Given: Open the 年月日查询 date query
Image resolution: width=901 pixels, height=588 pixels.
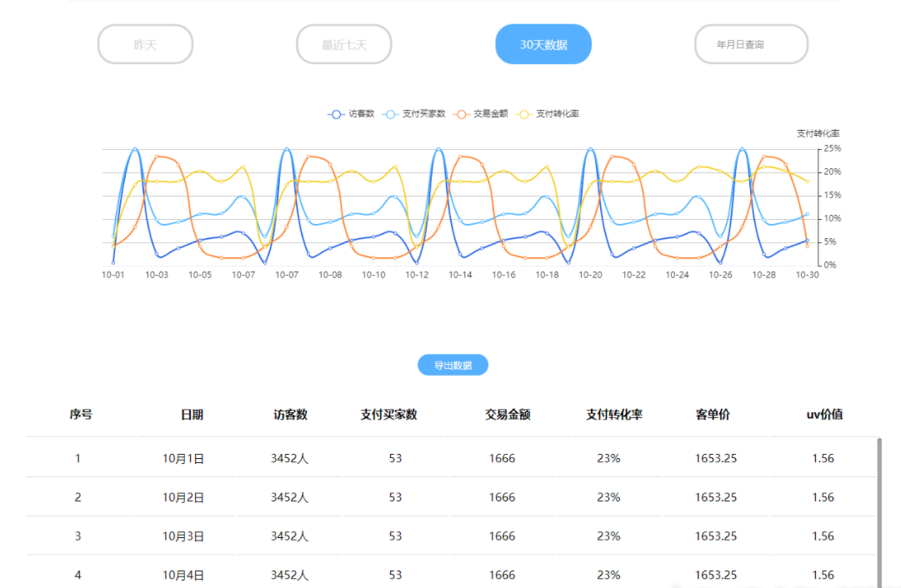Looking at the screenshot, I should tap(750, 43).
